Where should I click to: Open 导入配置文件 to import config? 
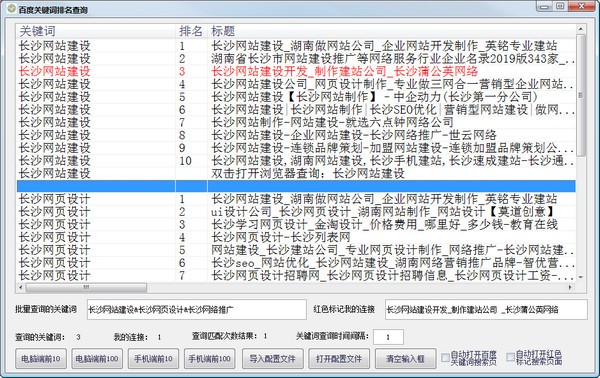[272, 359]
